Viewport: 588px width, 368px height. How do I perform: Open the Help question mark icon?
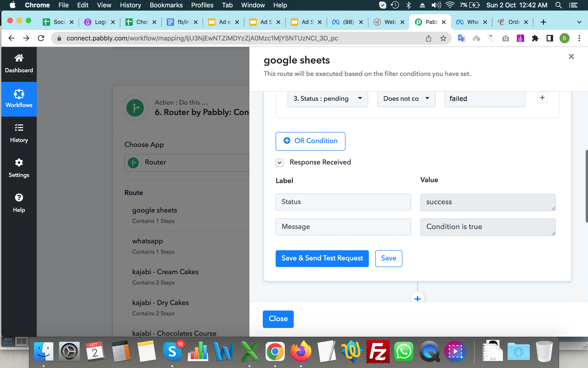(19, 197)
